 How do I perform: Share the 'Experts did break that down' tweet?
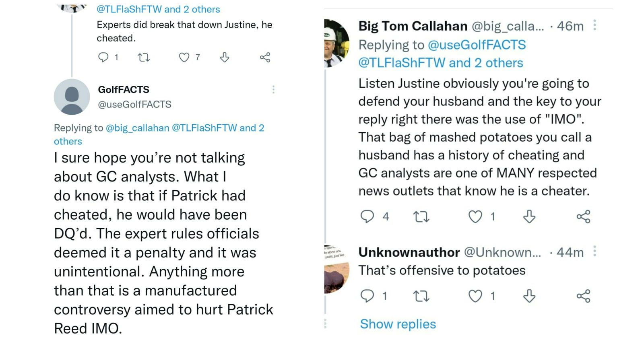[265, 58]
